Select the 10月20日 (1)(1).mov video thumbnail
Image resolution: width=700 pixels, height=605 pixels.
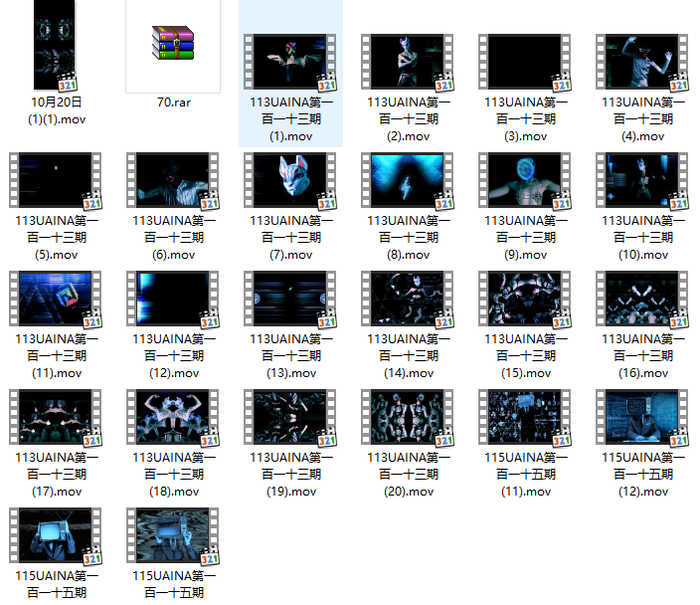[x=55, y=45]
